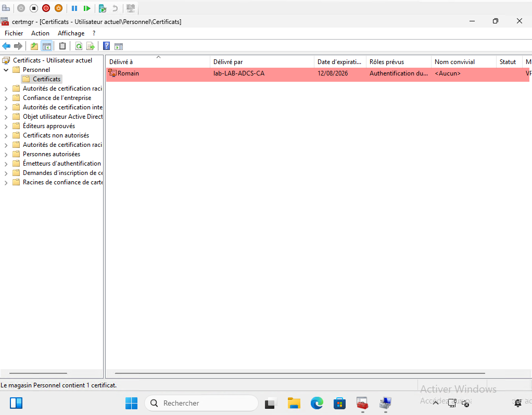Click the red Shut Down VM button
This screenshot has height=415, width=532.
coord(46,8)
